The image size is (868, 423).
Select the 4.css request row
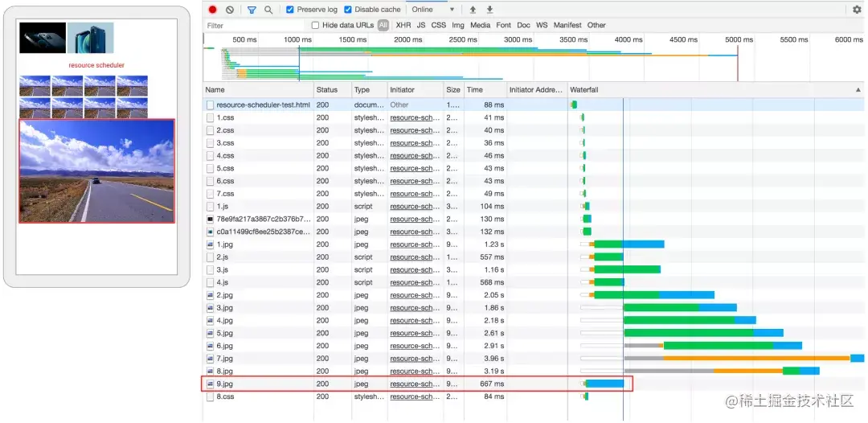point(534,155)
